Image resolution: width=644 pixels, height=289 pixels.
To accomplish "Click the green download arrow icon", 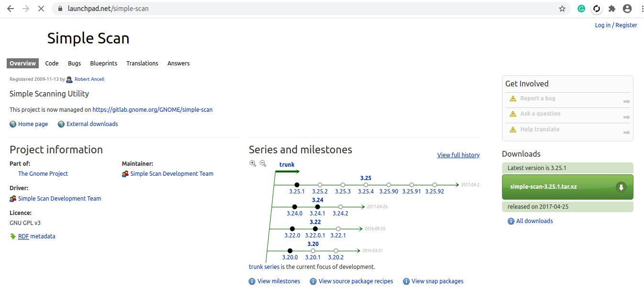I will tap(621, 187).
